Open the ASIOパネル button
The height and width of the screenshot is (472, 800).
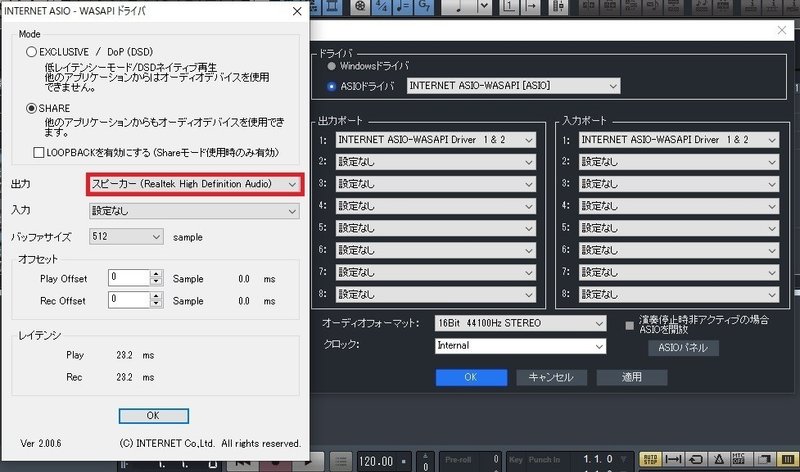[683, 347]
